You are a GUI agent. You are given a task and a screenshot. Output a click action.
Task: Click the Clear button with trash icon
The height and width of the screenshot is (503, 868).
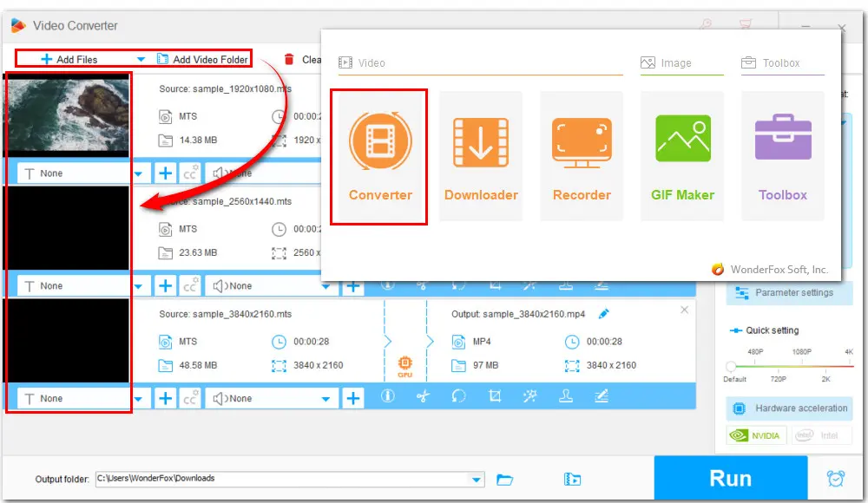coord(302,59)
